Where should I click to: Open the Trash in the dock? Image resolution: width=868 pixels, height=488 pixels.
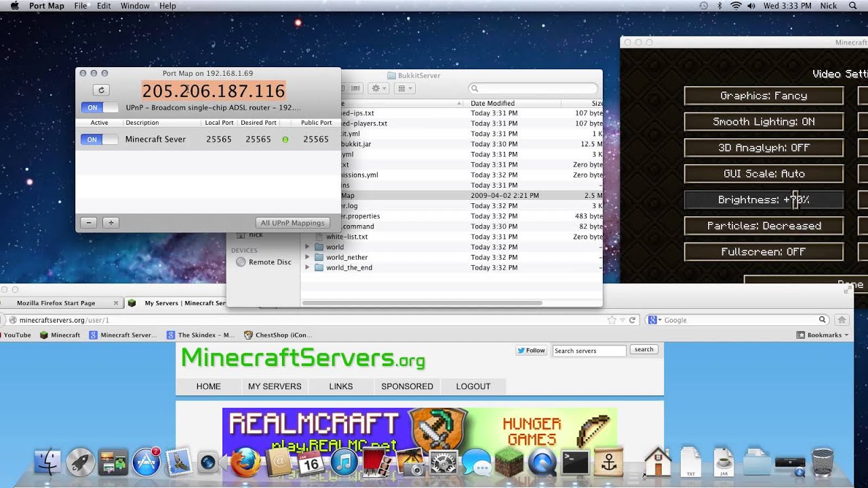point(823,463)
